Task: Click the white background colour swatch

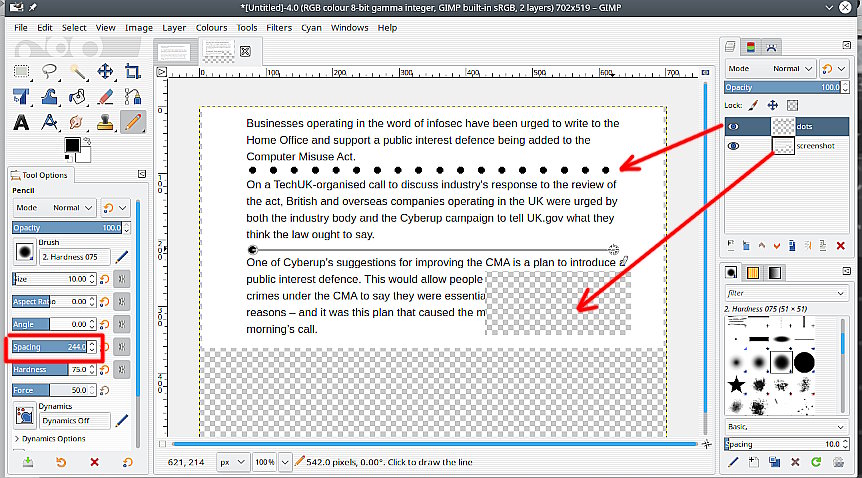Action: pyautogui.click(x=85, y=156)
